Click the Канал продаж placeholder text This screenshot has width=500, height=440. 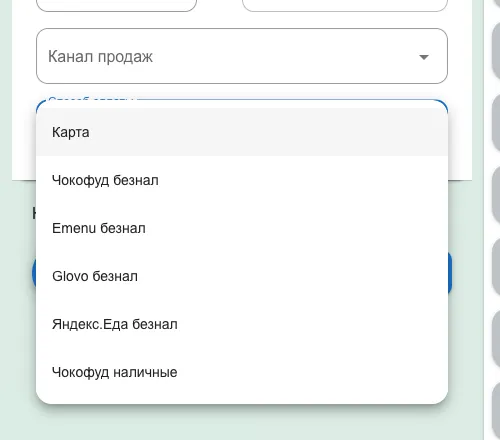[x=100, y=56]
